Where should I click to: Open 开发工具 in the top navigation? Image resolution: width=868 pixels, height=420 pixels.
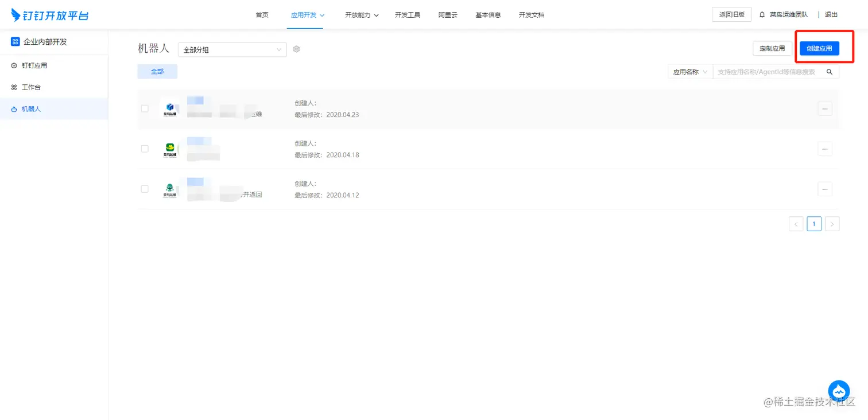pyautogui.click(x=408, y=15)
